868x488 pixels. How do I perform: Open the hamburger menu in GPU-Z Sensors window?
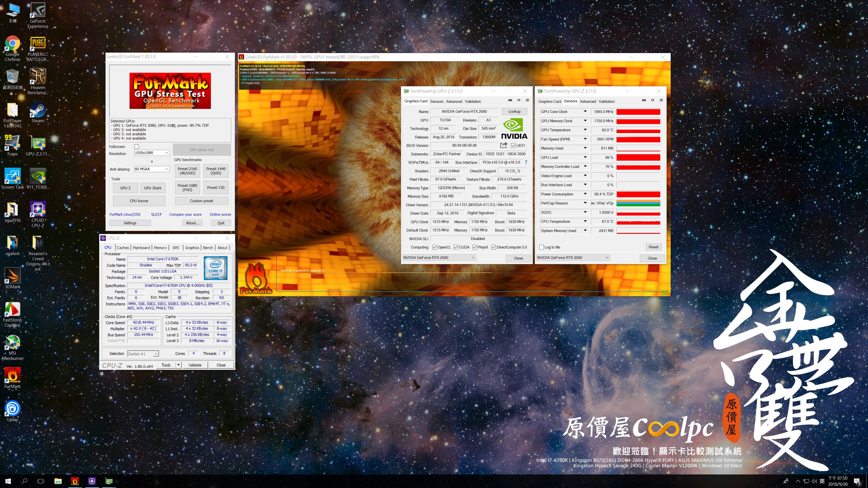(x=661, y=100)
